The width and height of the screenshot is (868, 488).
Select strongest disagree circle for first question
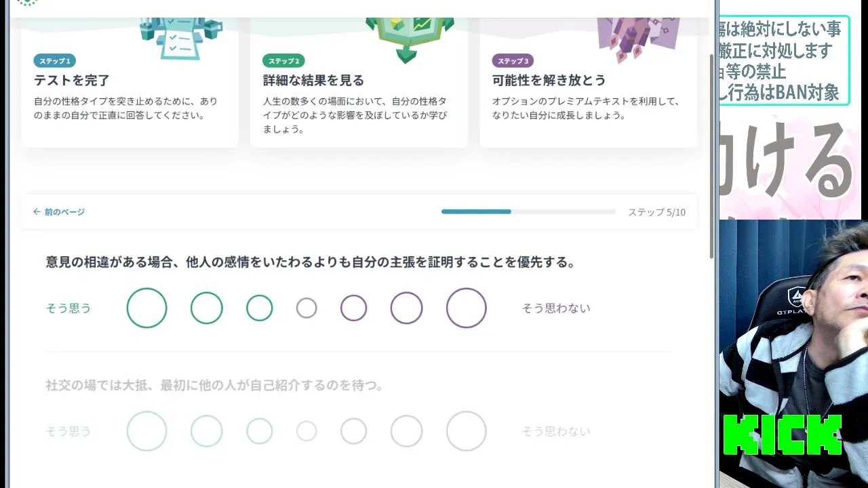[467, 308]
